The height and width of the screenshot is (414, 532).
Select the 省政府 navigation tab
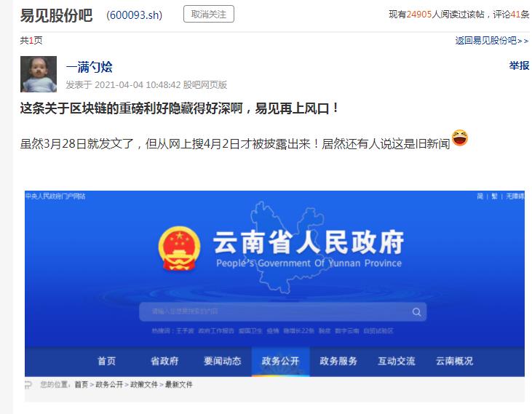[x=164, y=361]
